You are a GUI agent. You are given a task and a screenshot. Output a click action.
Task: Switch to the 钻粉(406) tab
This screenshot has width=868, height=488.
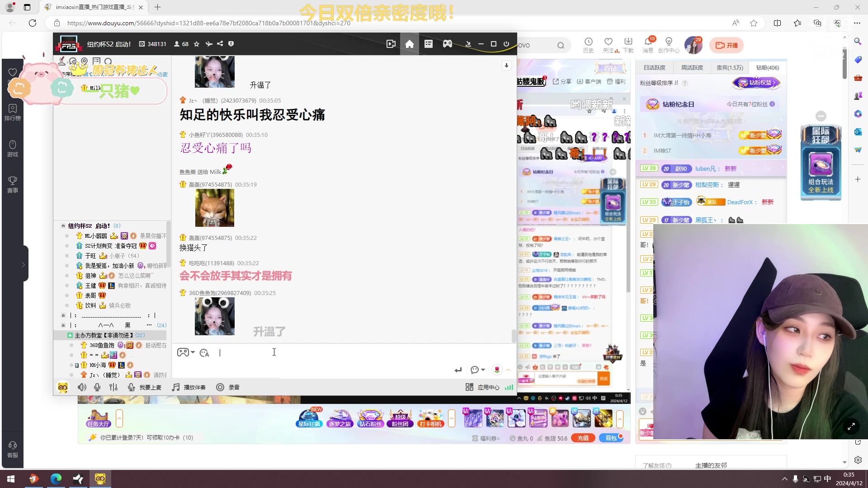[767, 67]
